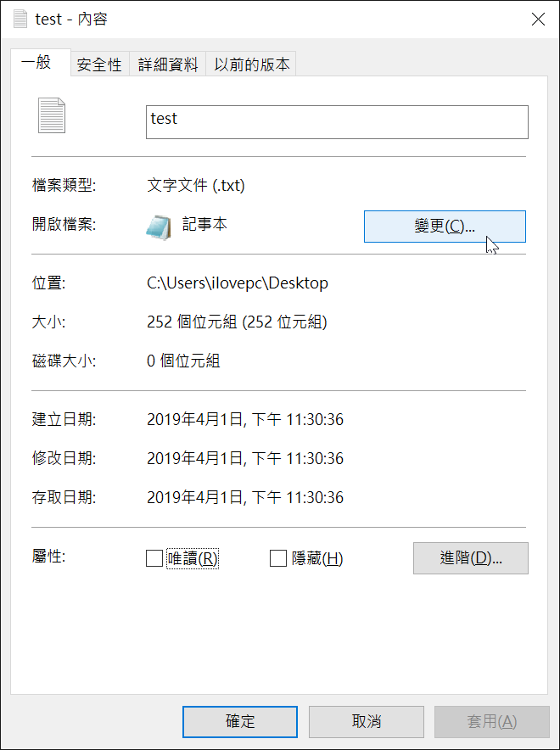Enable the 隱藏 (hidden) attribute checkbox

(277, 558)
